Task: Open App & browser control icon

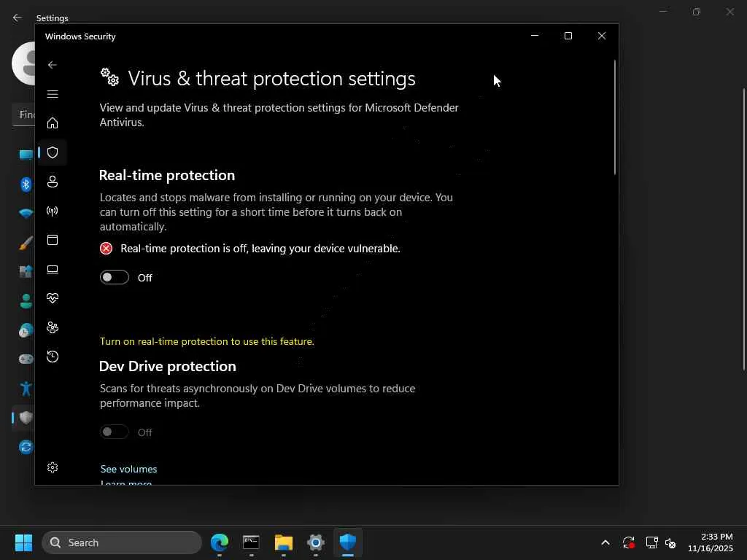Action: pyautogui.click(x=53, y=239)
